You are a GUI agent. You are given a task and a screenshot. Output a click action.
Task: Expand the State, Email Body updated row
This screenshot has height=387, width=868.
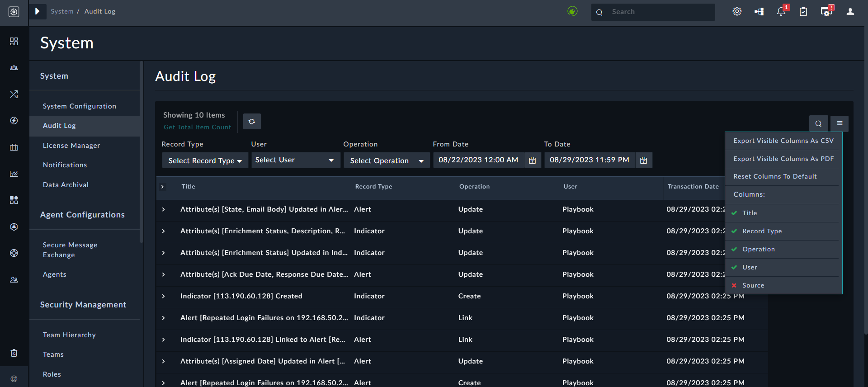pyautogui.click(x=163, y=209)
